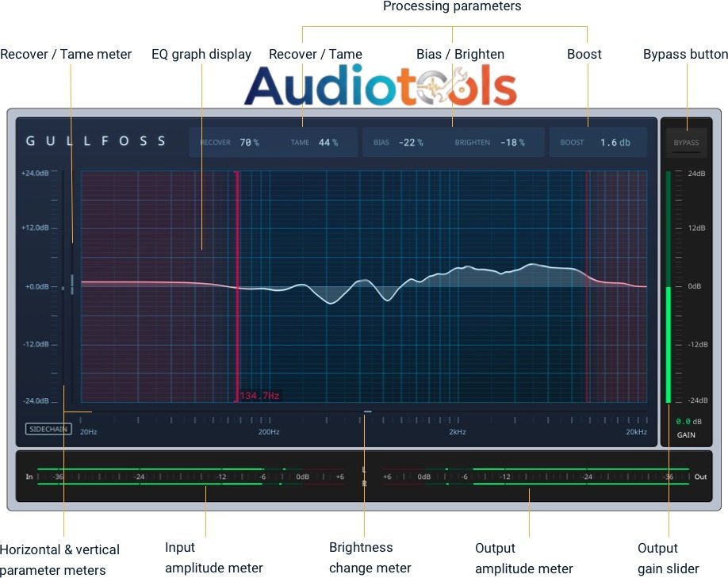
Task: Click the +12.0dB scale label
Action: coord(35,228)
